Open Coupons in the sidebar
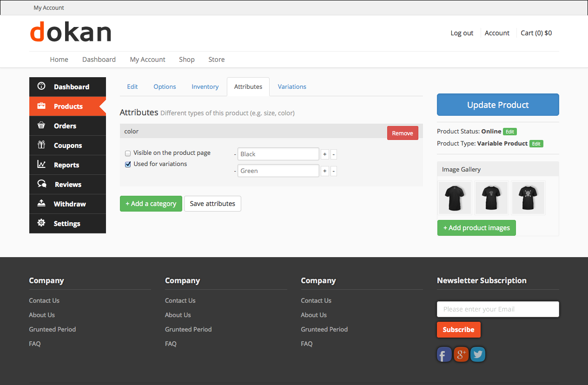Image resolution: width=588 pixels, height=385 pixels. coord(67,145)
